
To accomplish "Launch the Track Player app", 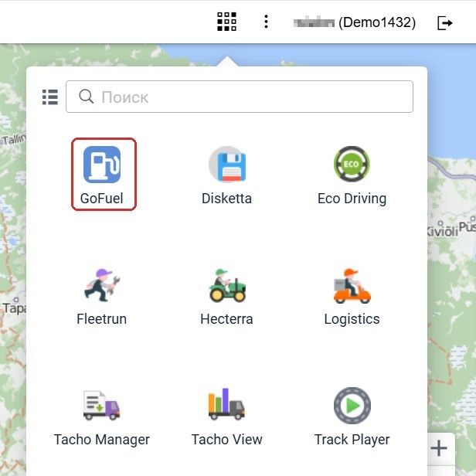I will pos(352,416).
